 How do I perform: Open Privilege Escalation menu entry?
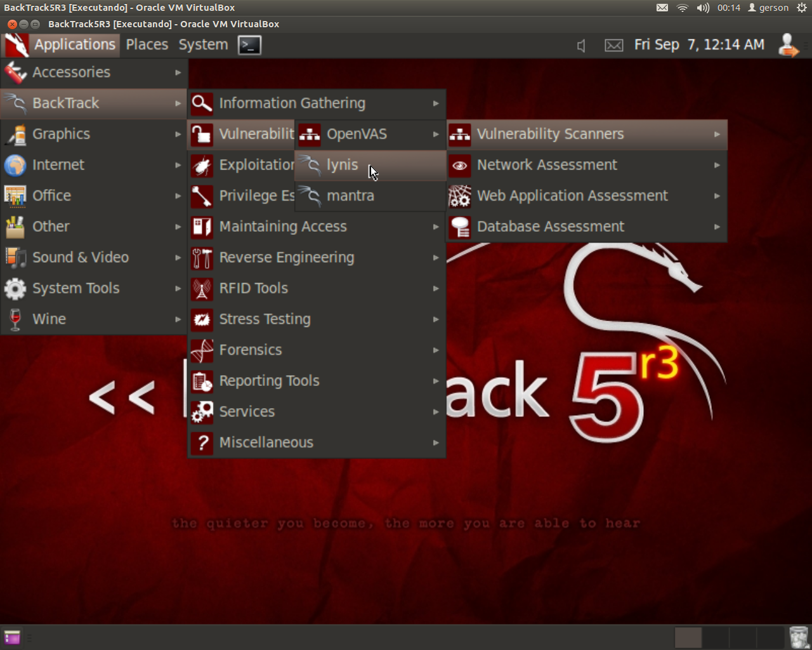[x=242, y=196]
